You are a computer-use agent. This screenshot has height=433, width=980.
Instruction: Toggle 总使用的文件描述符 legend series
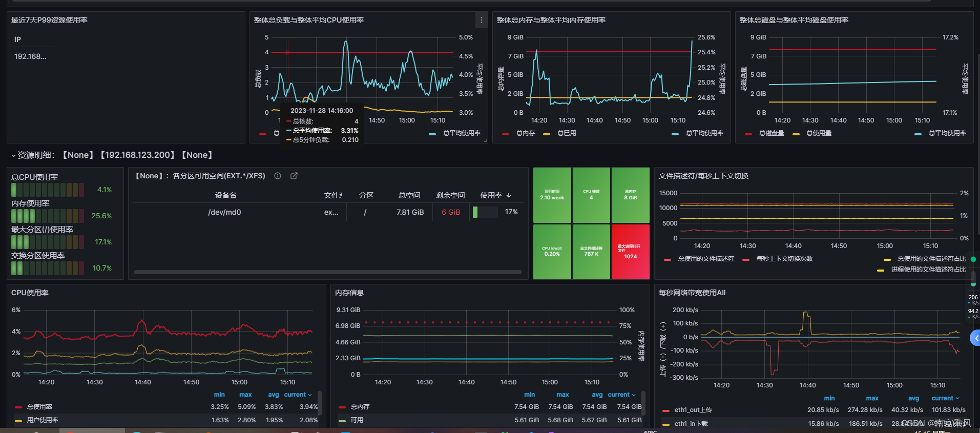[706, 259]
